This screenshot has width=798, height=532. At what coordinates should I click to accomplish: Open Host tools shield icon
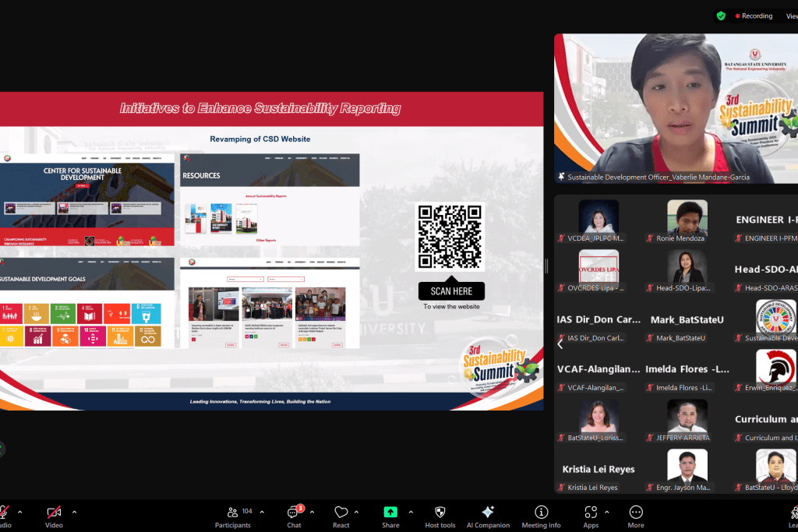pyautogui.click(x=440, y=513)
